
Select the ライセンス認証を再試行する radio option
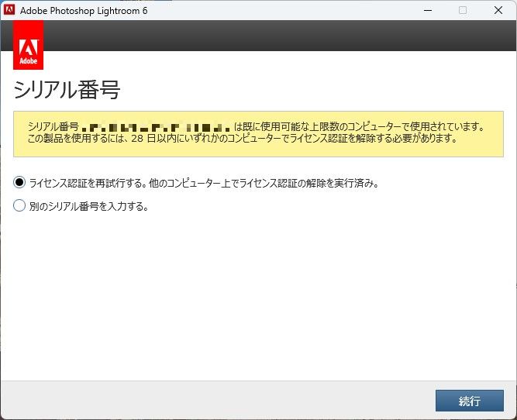(19, 182)
